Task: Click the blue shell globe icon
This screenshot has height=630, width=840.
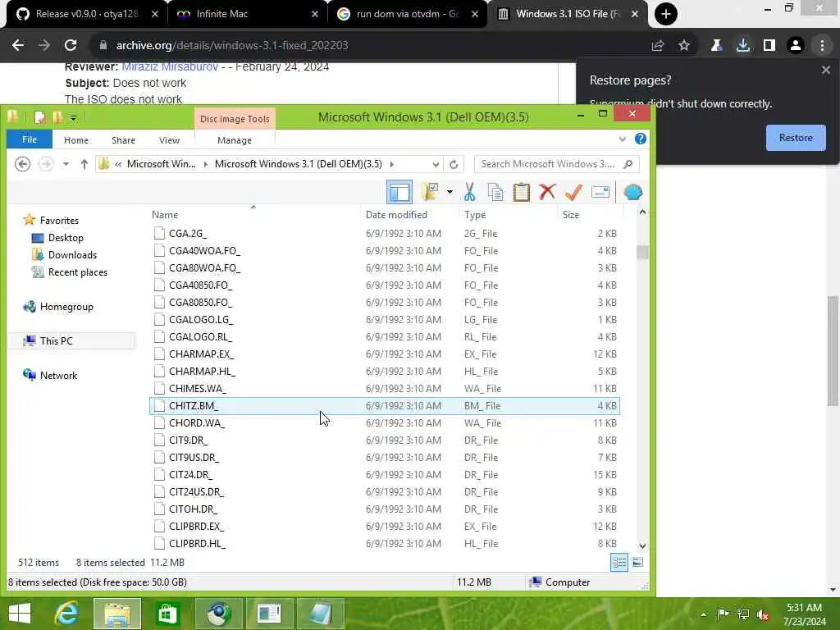Action: click(x=633, y=192)
